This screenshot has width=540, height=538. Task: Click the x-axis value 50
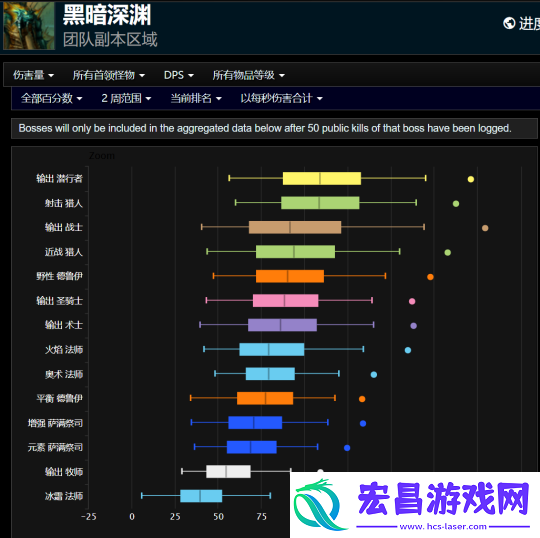(218, 517)
